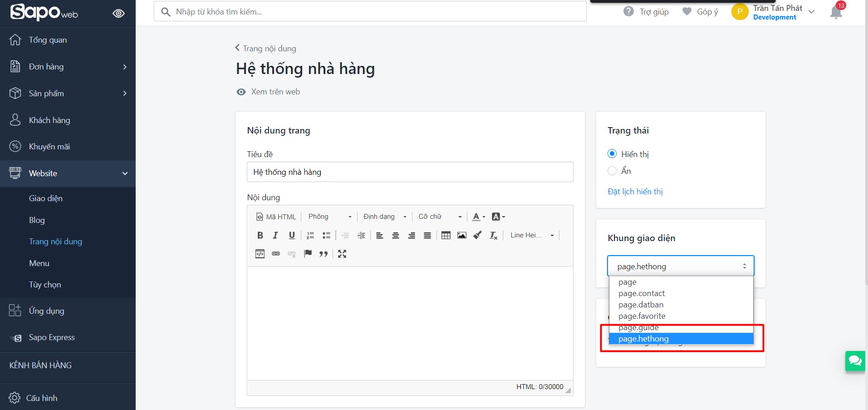Increase indent of the paragraph
This screenshot has width=868, height=410.
coord(361,235)
